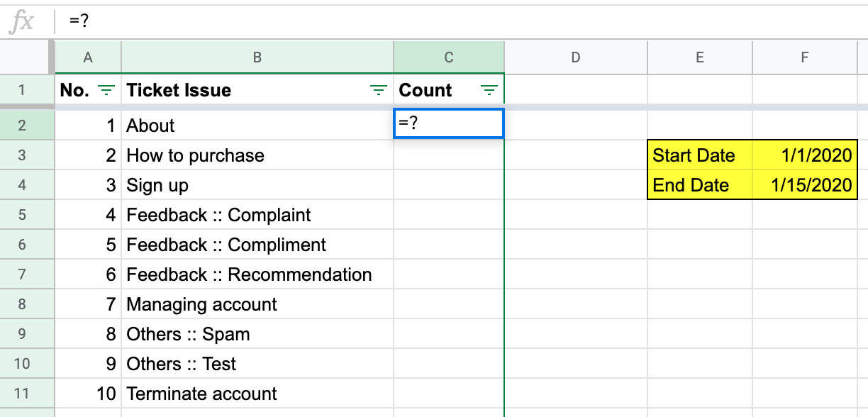Select the cell with =? in Count column
The width and height of the screenshot is (868, 417).
point(449,123)
